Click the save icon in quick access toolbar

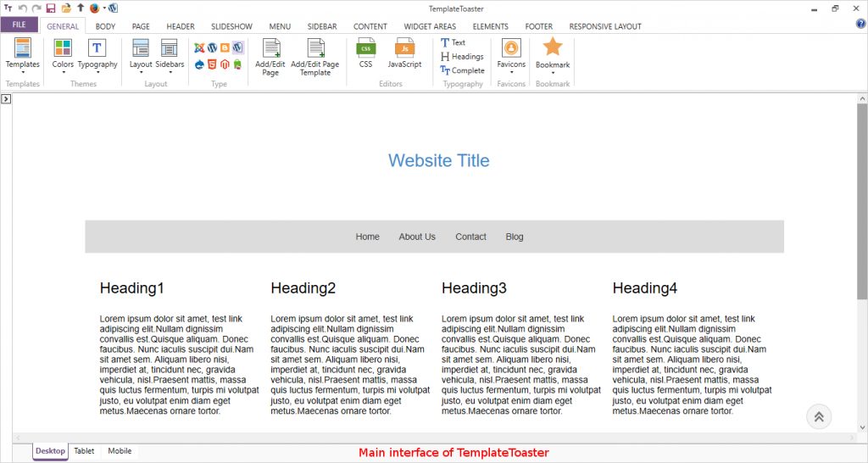[x=51, y=8]
